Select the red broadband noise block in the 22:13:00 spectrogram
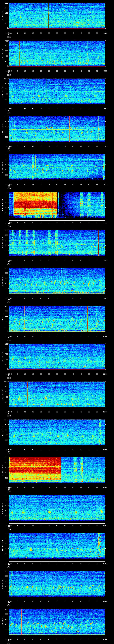The width and height of the screenshot is (114, 644). 35,470
